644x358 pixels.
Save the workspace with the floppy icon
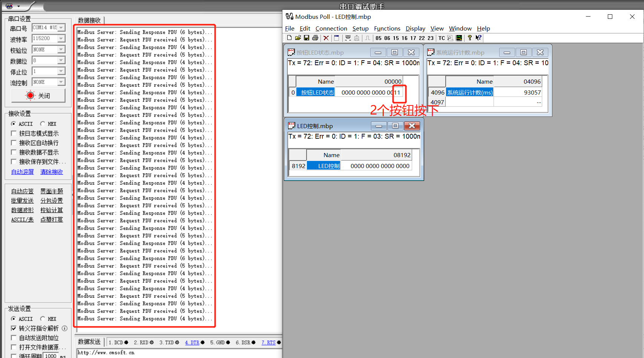[x=307, y=38]
